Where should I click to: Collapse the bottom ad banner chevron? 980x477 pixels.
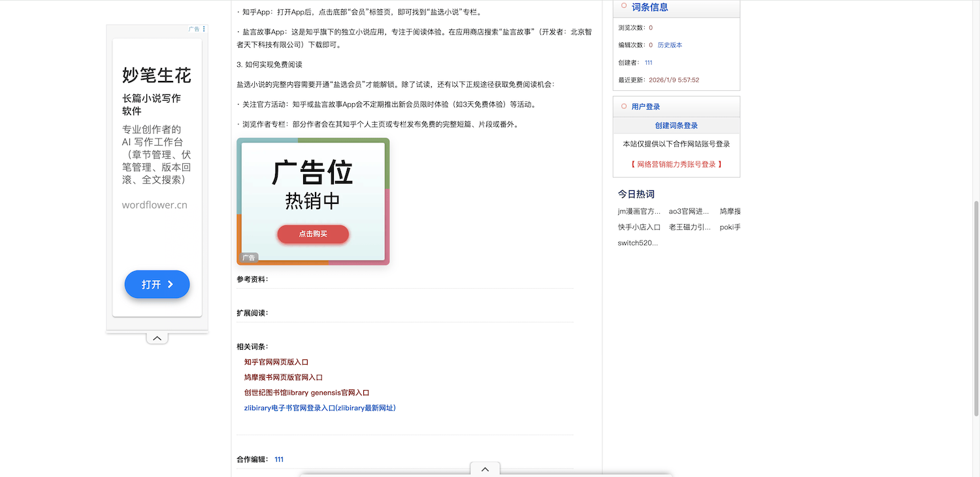click(x=485, y=469)
